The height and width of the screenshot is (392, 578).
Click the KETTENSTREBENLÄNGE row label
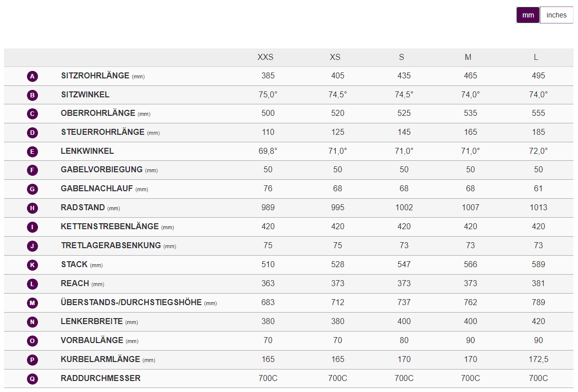click(110, 226)
